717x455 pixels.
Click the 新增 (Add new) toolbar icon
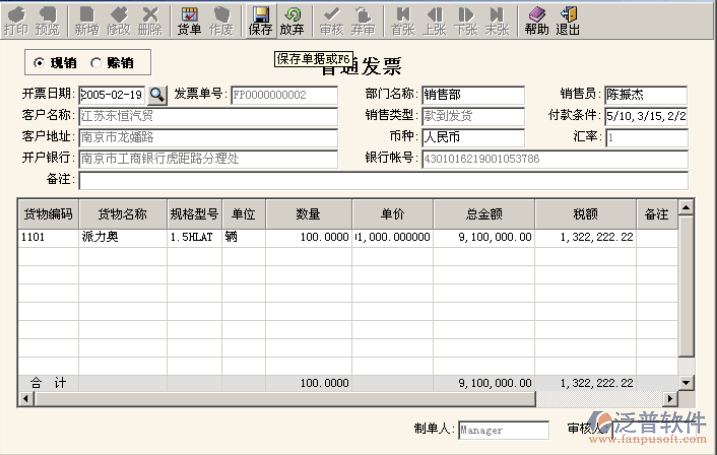point(86,20)
